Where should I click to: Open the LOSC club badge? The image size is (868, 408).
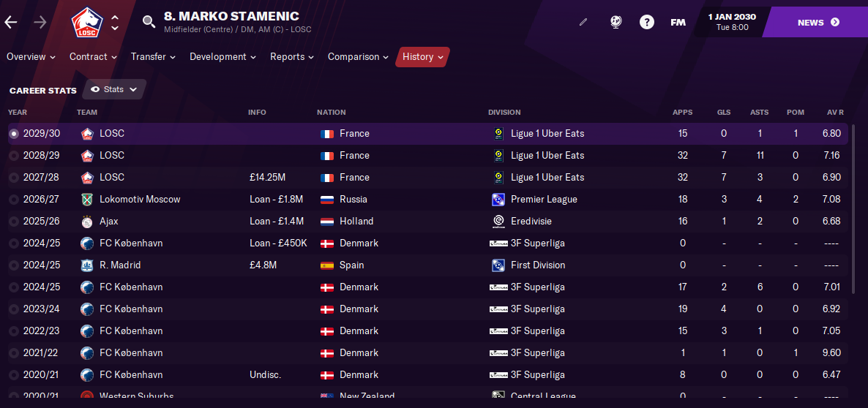tap(88, 23)
